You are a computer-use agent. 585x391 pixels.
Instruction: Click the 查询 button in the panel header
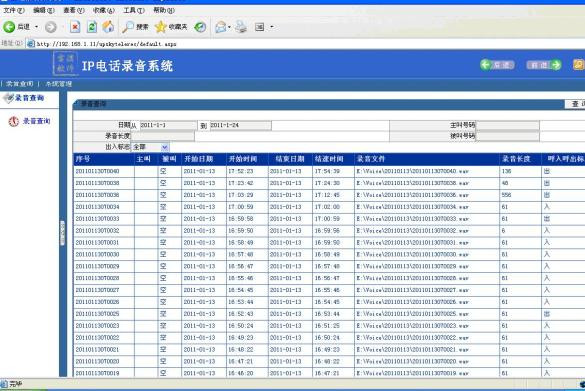point(576,104)
